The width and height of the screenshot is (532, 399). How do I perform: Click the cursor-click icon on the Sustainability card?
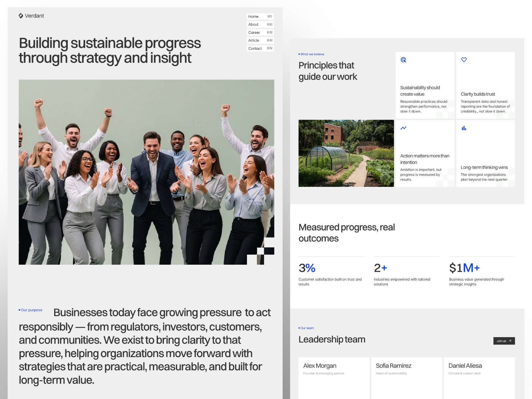[403, 60]
